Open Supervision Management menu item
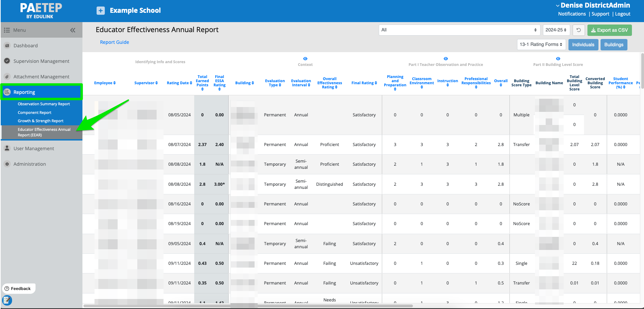 [x=41, y=61]
